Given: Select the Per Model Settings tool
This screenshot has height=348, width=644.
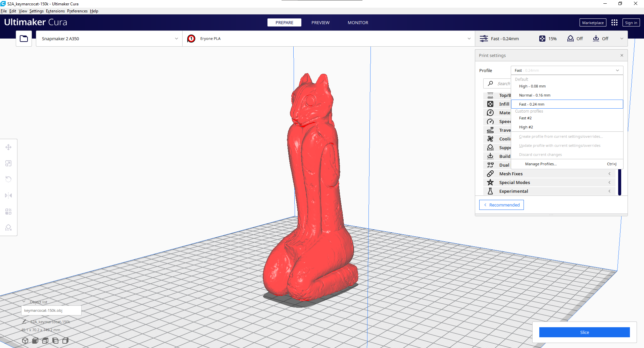Looking at the screenshot, I should click(8, 212).
